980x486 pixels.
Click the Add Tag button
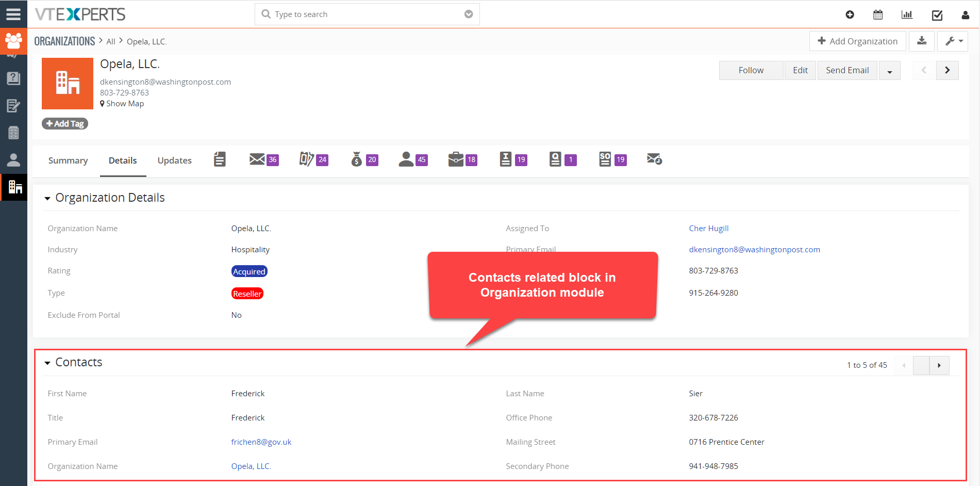pyautogui.click(x=65, y=124)
